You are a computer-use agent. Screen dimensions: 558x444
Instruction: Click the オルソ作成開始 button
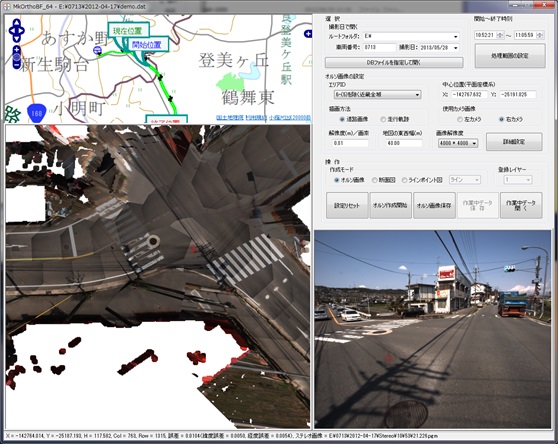tap(390, 205)
